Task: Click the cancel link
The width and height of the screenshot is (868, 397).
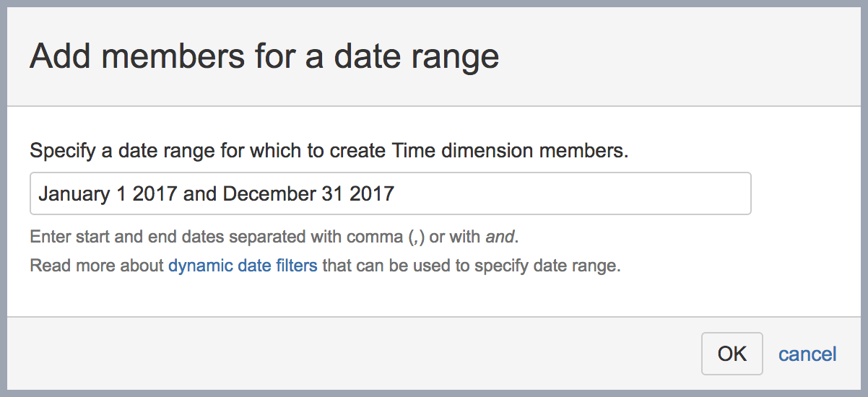Action: tap(807, 354)
